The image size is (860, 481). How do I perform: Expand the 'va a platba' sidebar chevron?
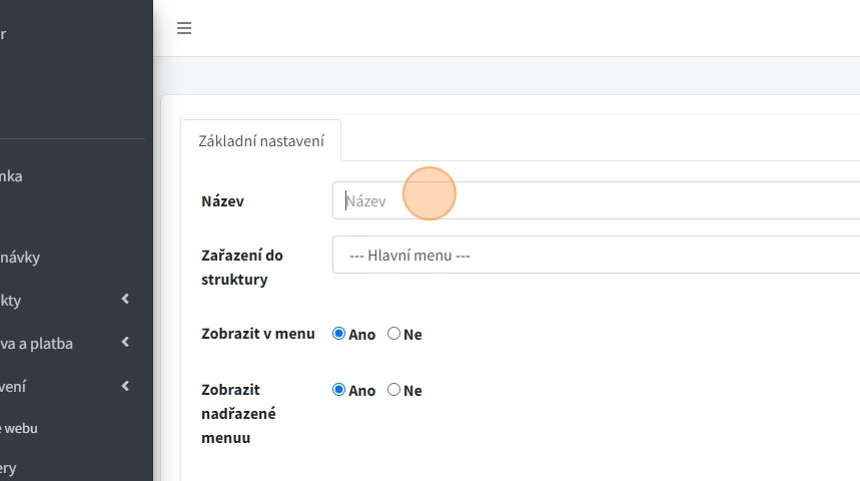(125, 342)
